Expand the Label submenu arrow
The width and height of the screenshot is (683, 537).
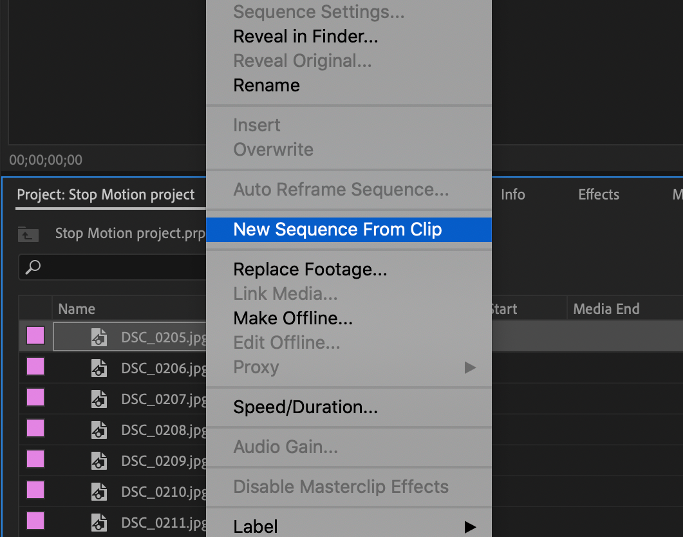coord(470,527)
